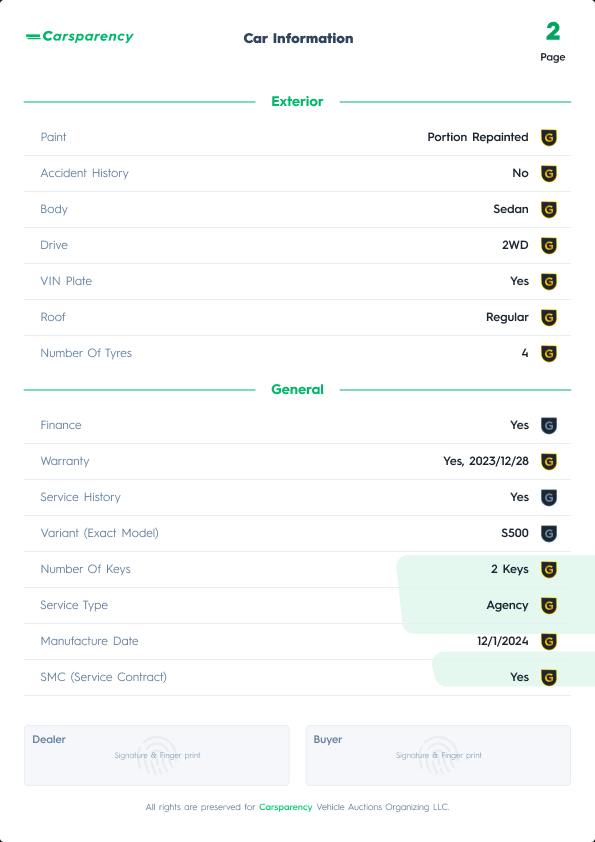The image size is (595, 842).
Task: Click the Portion Repainted paint value
Action: coord(478,137)
